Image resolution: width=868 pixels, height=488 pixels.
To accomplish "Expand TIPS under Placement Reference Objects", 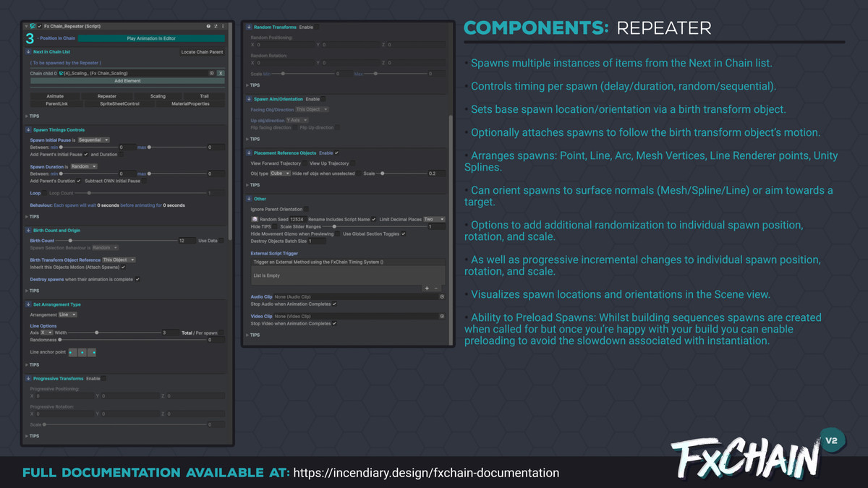I will (254, 185).
